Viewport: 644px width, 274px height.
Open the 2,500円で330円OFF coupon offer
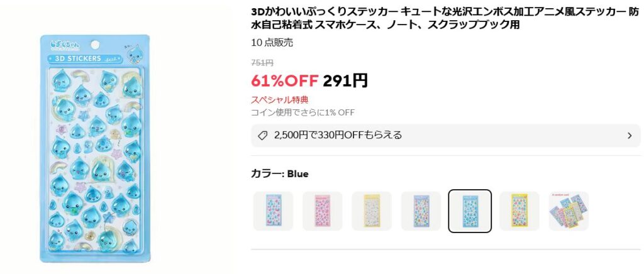click(x=338, y=135)
